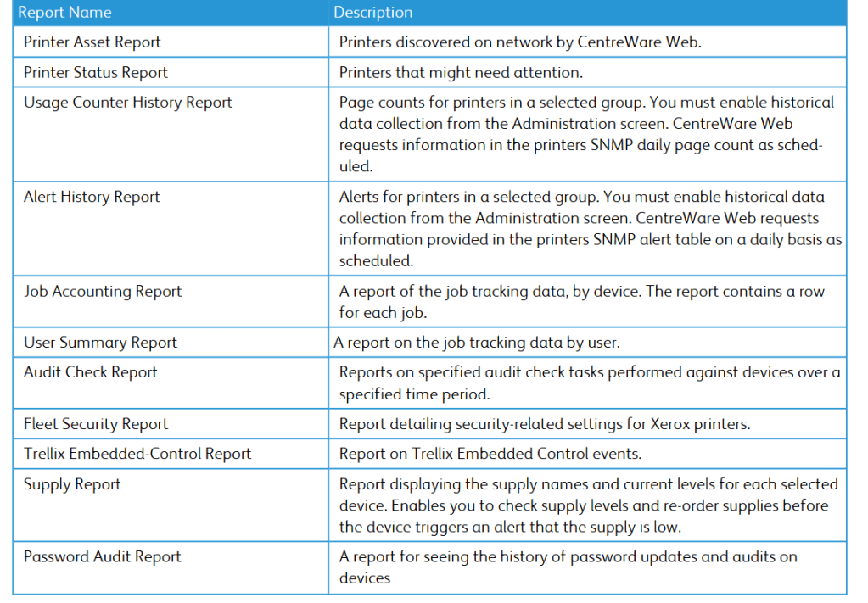This screenshot has height=603, width=868.
Task: Click the Trellix Embedded-Control Report name
Action: point(137,454)
